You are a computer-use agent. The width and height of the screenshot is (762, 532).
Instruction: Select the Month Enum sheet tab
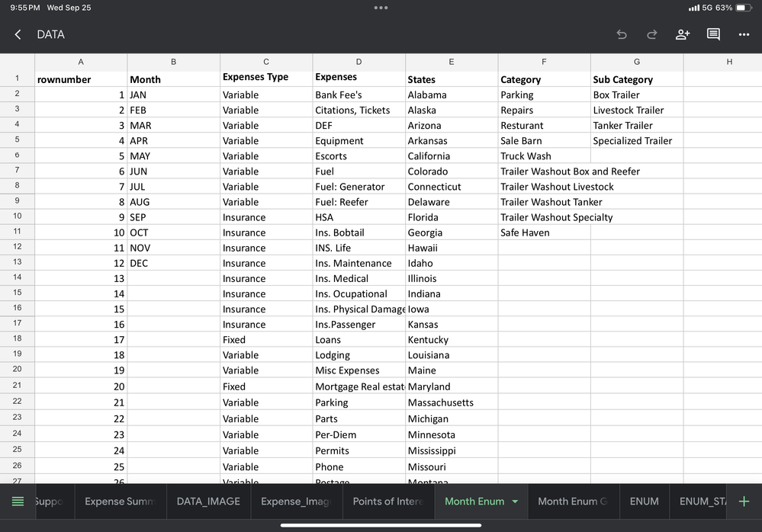tap(474, 502)
